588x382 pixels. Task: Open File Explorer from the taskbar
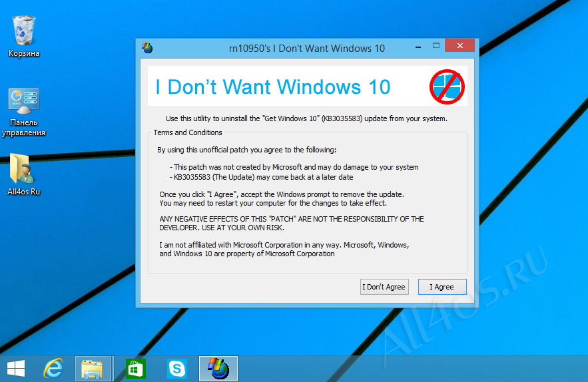pyautogui.click(x=93, y=369)
